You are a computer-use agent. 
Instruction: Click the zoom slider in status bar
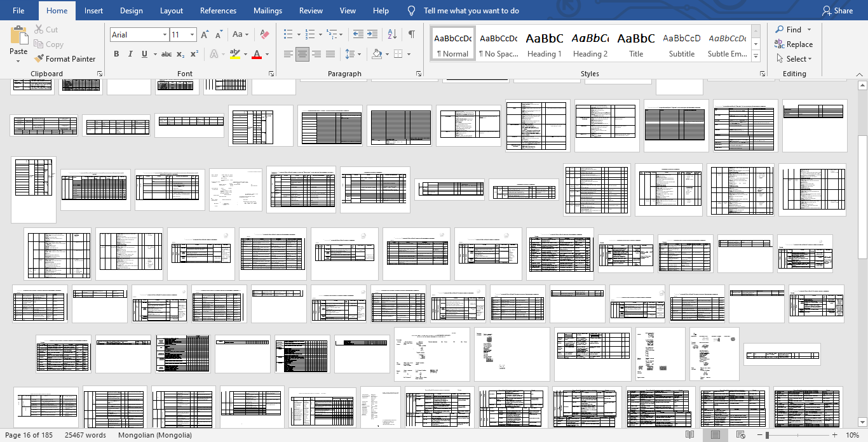tap(801, 436)
